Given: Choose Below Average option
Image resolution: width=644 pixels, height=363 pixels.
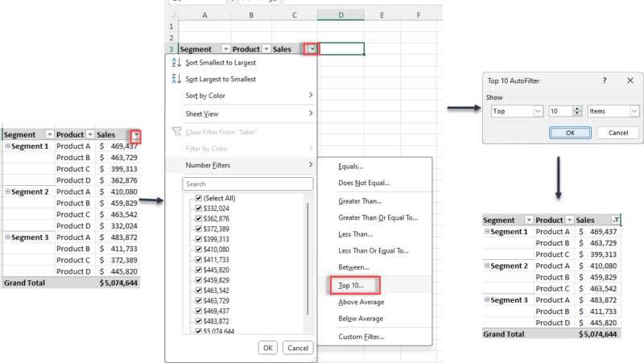Looking at the screenshot, I should click(x=361, y=318).
